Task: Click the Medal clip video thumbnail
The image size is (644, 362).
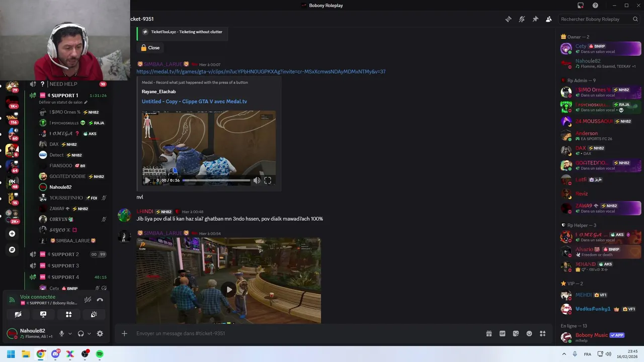Action: pyautogui.click(x=209, y=148)
